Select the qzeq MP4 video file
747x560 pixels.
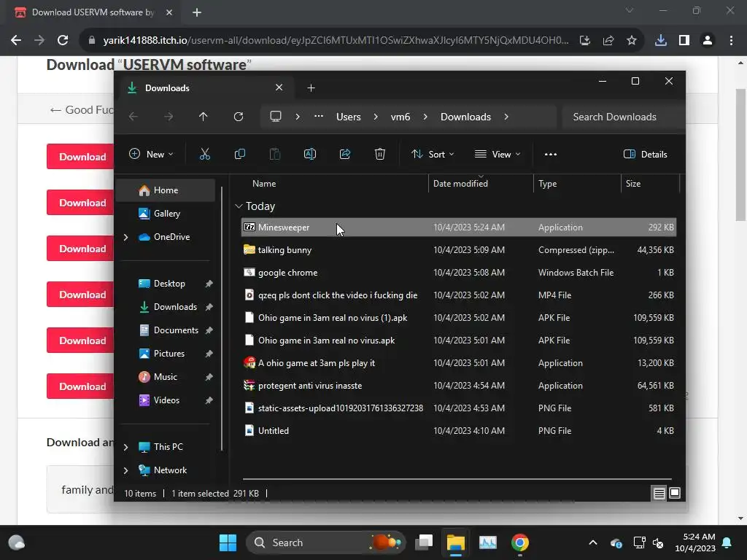tap(458, 295)
